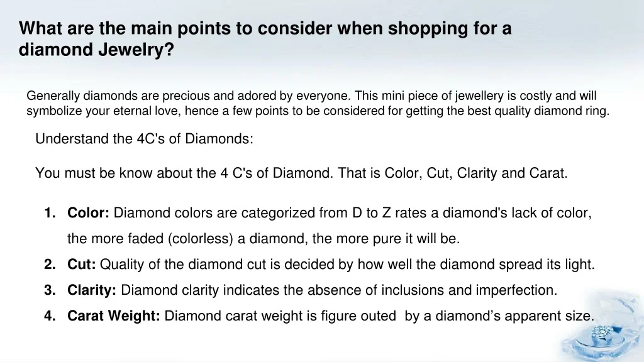
Task: Click list number 2 before Cut
Action: 50,265
